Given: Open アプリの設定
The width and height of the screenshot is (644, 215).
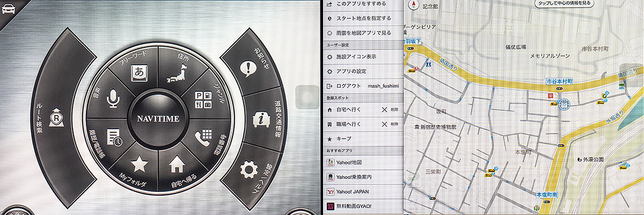Looking at the screenshot, I should tap(363, 71).
